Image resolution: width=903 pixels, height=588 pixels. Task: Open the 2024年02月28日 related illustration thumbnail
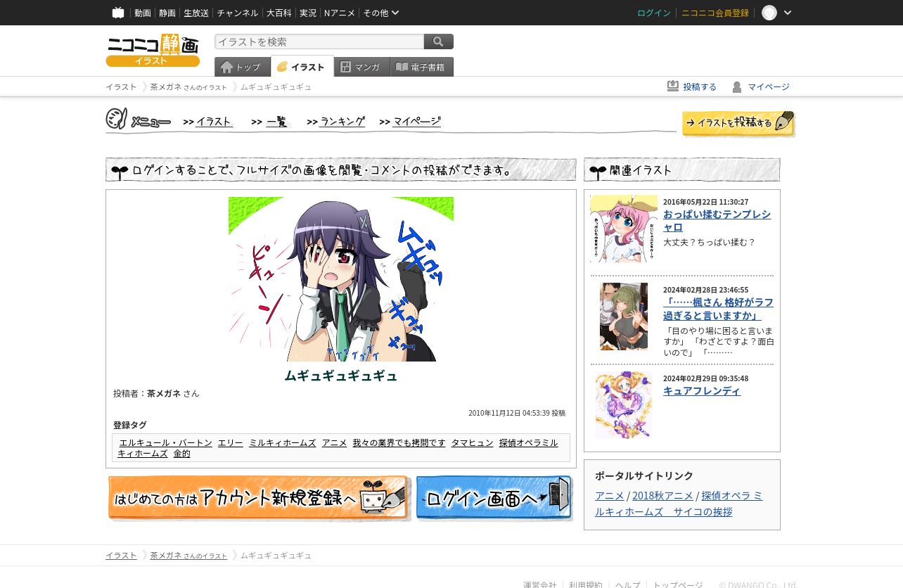pos(624,317)
